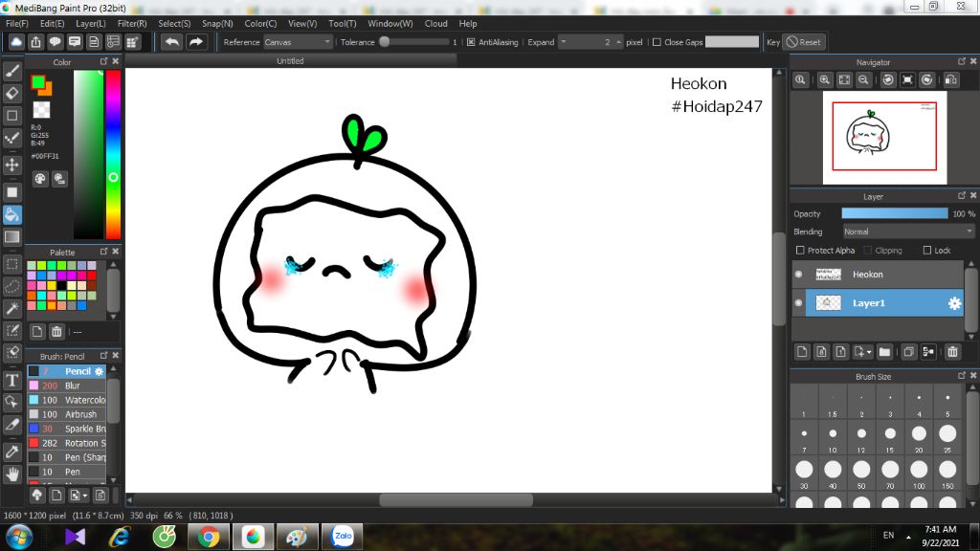Rotate canvas right in Navigator
The width and height of the screenshot is (980, 551).
click(x=926, y=80)
